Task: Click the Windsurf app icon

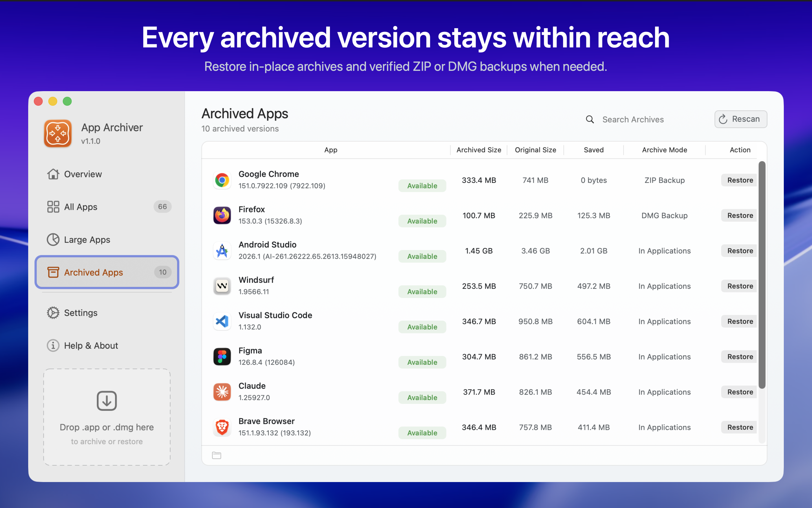Action: click(222, 286)
